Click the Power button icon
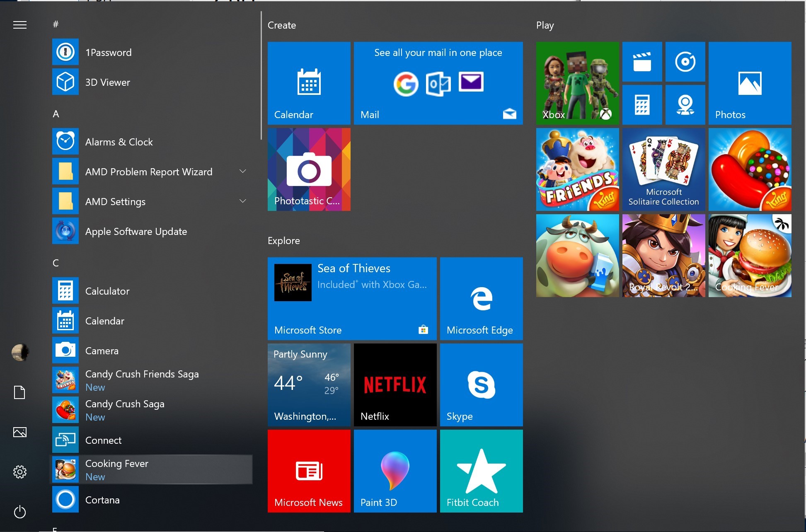Screen dimensions: 806x532 click(x=20, y=512)
